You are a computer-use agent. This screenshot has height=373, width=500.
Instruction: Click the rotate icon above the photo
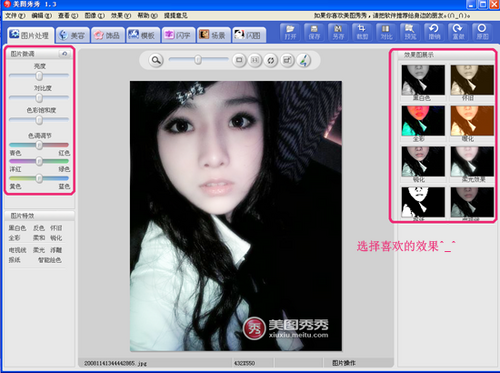271,60
